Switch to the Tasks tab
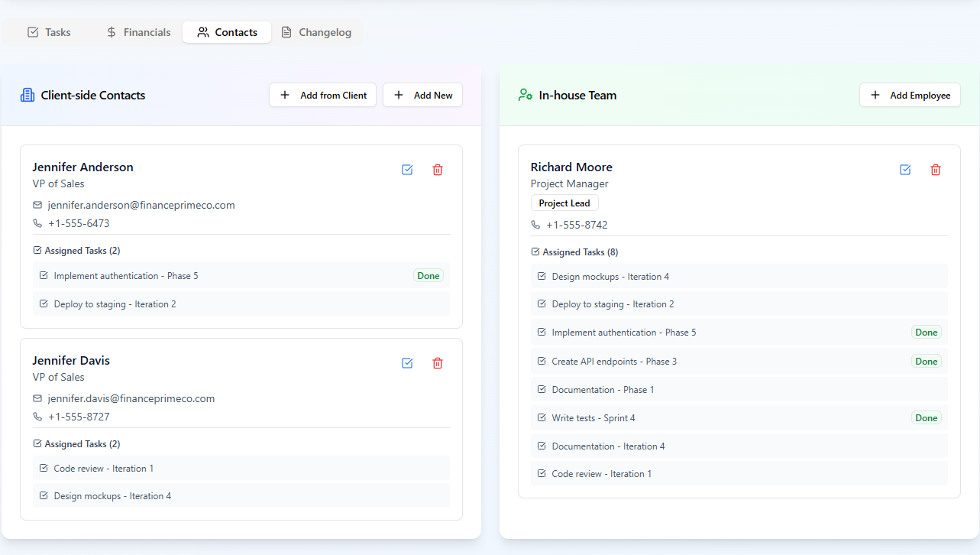This screenshot has height=555, width=980. pyautogui.click(x=49, y=32)
